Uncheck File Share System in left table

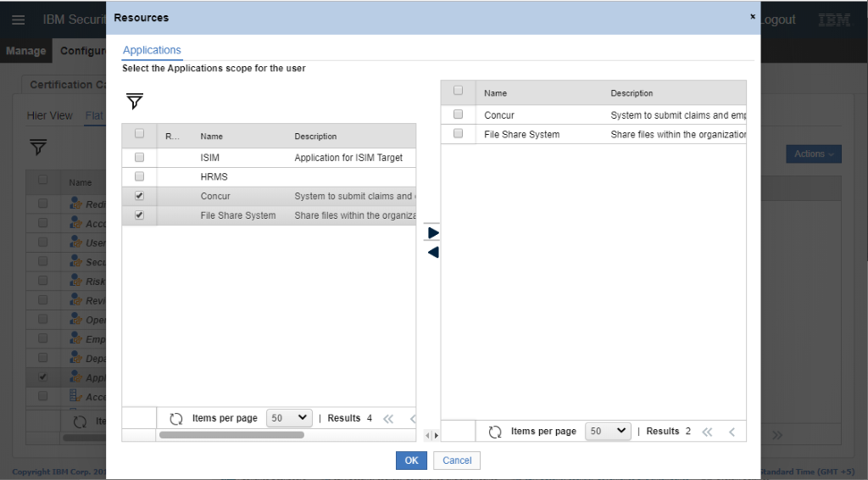tap(140, 215)
